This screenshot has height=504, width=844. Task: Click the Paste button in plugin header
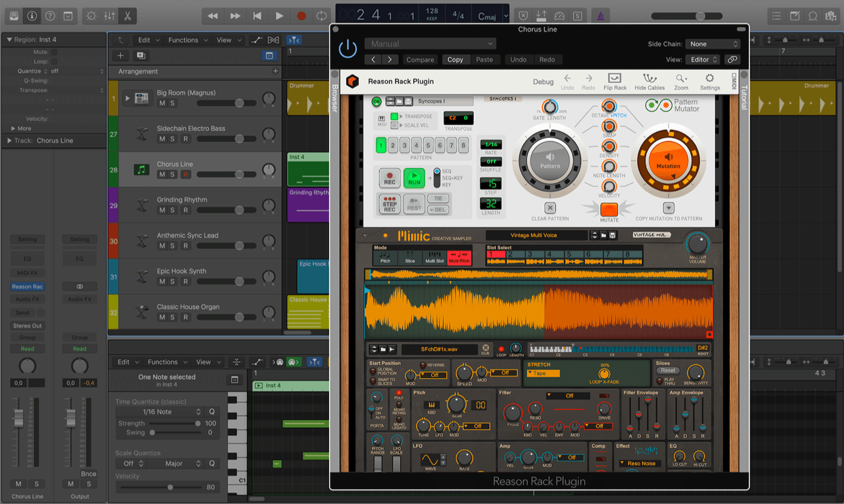click(484, 60)
